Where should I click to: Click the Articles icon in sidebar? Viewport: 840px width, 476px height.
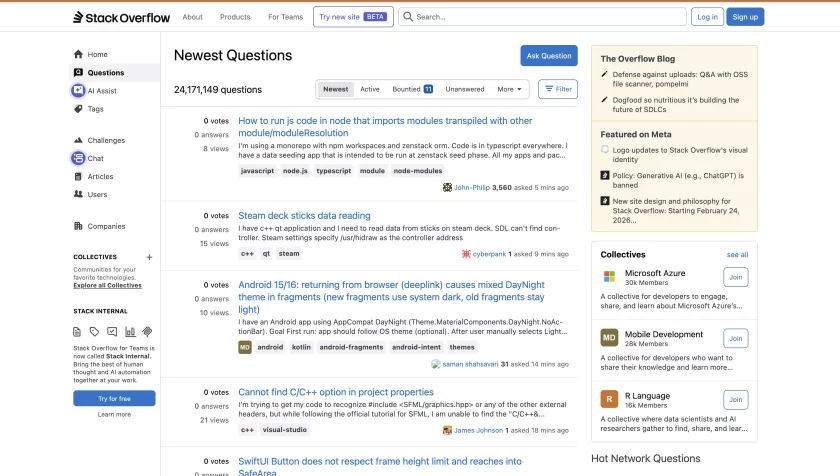78,176
